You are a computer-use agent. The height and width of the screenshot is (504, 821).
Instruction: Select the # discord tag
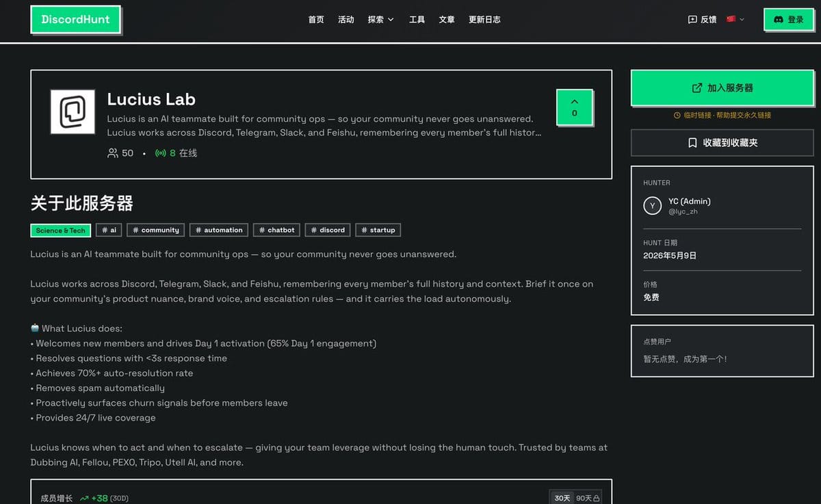coord(328,230)
